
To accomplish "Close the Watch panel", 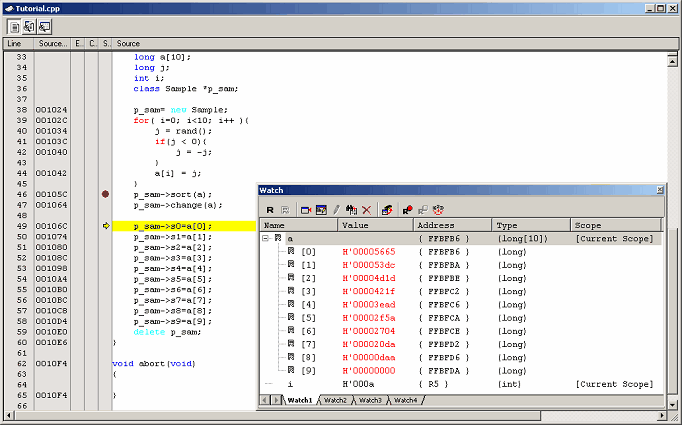I will tap(659, 190).
